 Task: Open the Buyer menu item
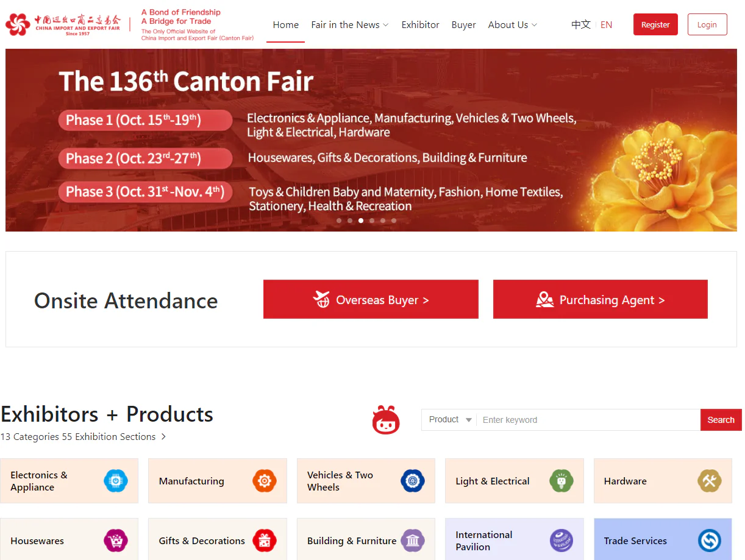pyautogui.click(x=463, y=25)
